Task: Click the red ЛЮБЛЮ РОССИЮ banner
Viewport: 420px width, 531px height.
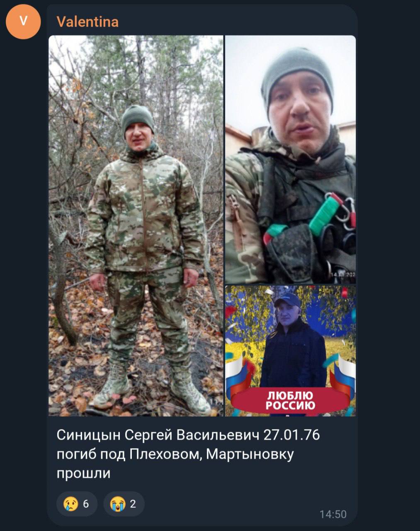Action: pos(290,400)
